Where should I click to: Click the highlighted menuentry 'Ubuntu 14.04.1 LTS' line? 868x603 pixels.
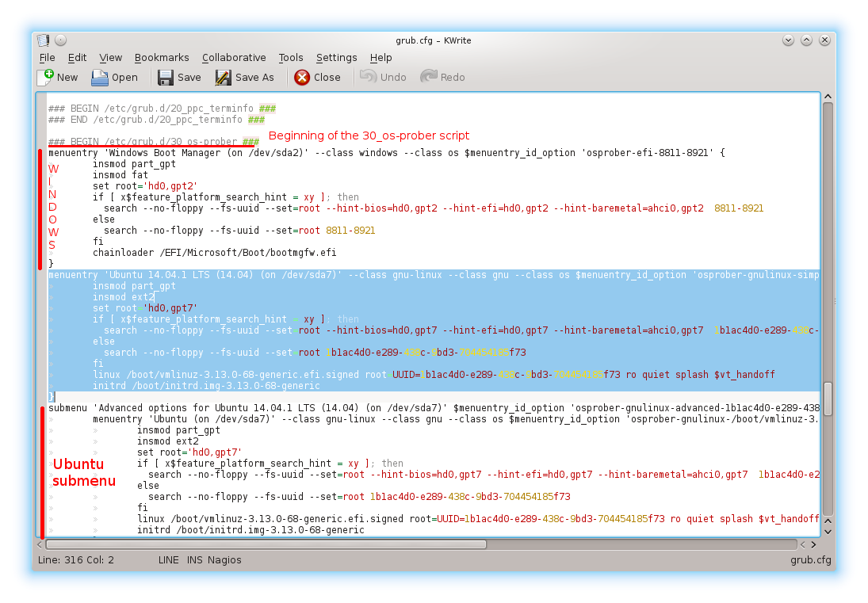tap(434, 275)
